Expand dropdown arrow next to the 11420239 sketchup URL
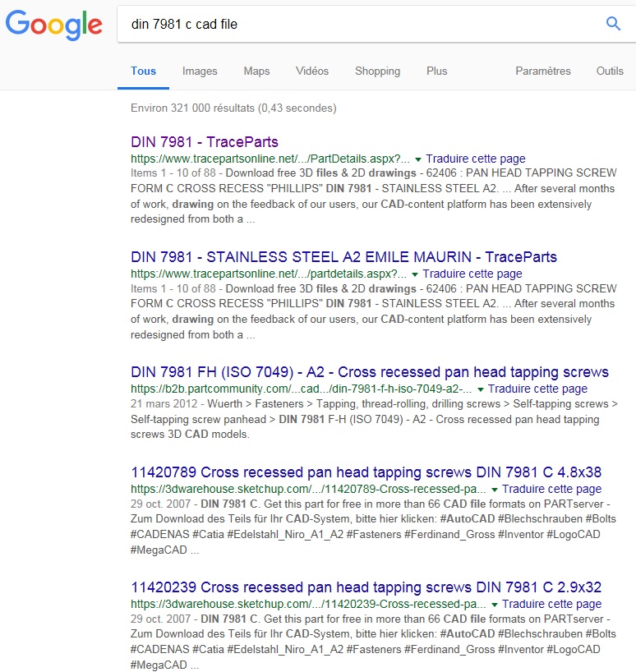 coord(495,605)
